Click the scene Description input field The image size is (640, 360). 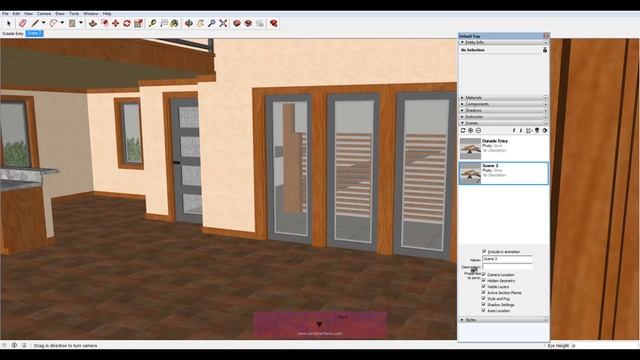[x=507, y=267]
